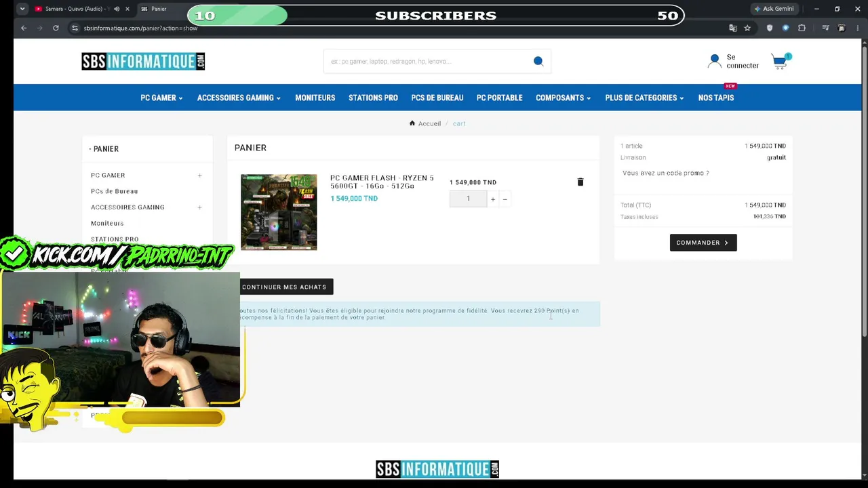
Task: Select PC PORTABLE menu item
Action: tap(500, 98)
